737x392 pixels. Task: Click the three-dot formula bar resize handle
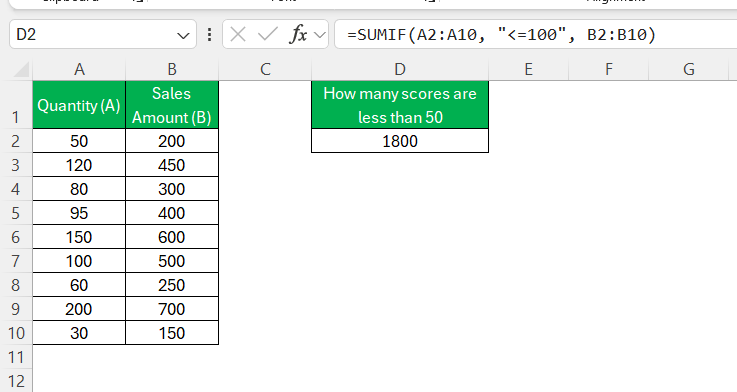[209, 34]
